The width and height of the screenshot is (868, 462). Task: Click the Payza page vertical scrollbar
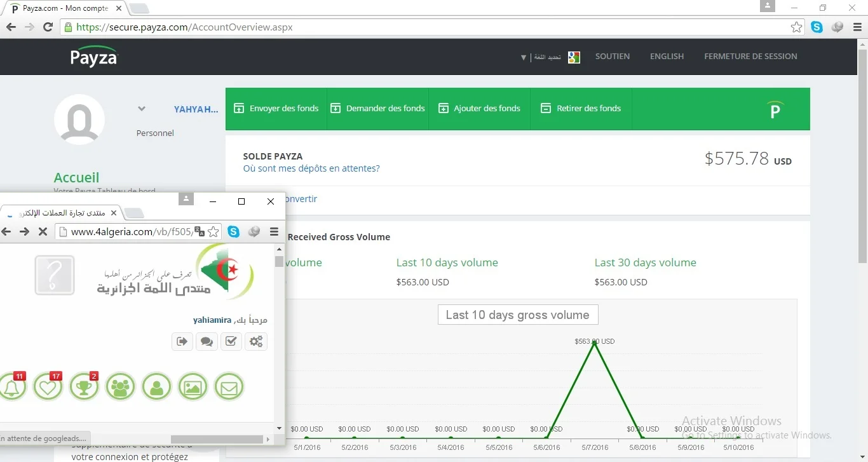[862, 153]
